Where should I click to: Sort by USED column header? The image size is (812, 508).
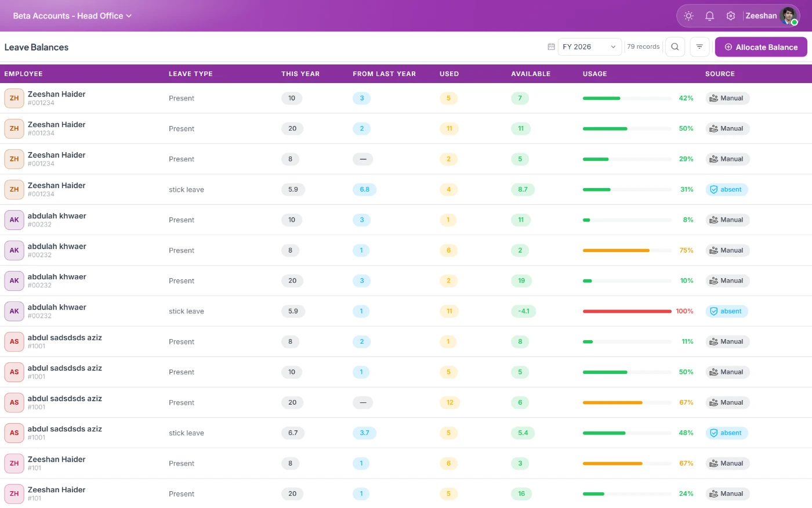tap(449, 74)
